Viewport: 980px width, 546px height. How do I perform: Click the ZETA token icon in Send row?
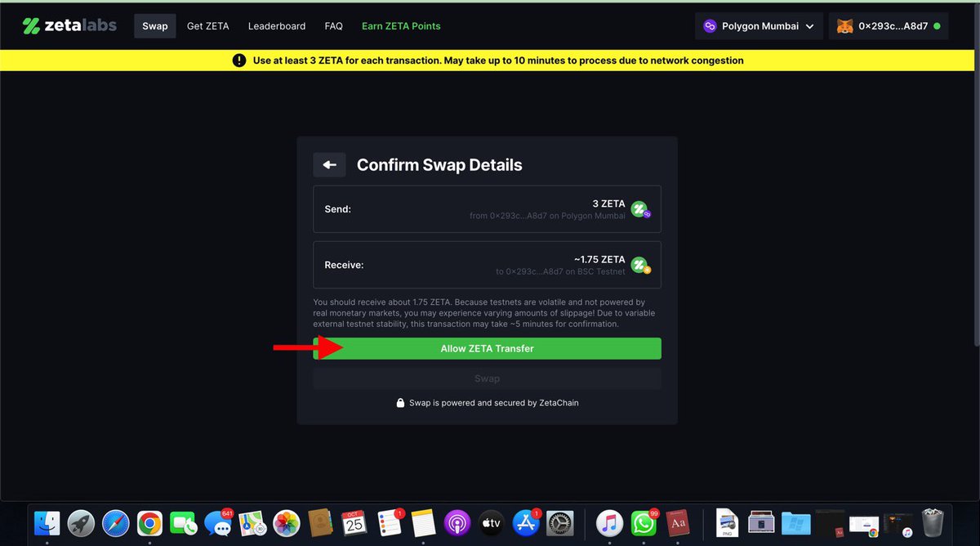pyautogui.click(x=640, y=210)
